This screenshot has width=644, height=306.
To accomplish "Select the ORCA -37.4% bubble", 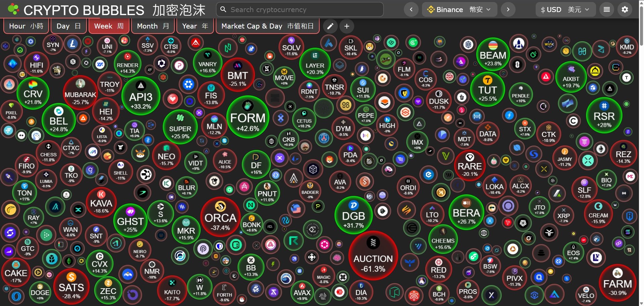I will coord(220,217).
